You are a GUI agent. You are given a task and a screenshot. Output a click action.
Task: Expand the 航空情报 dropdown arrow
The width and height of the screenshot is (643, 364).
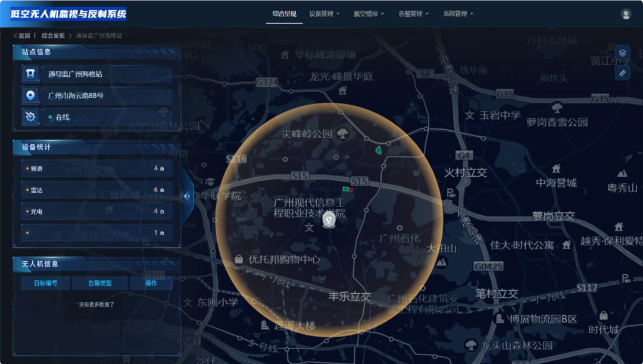point(383,14)
